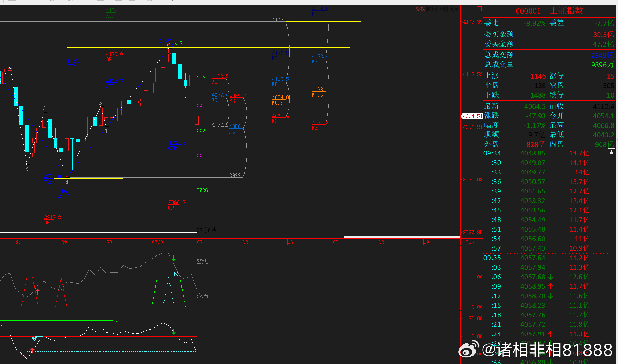This screenshot has width=618, height=364.
Task: Click the 现额 value 9.7亿
Action: pos(537,135)
